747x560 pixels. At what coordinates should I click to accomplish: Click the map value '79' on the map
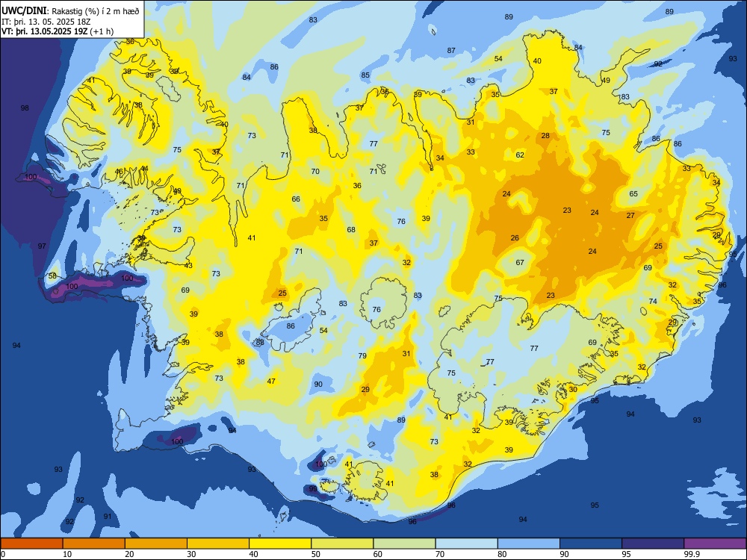point(362,355)
